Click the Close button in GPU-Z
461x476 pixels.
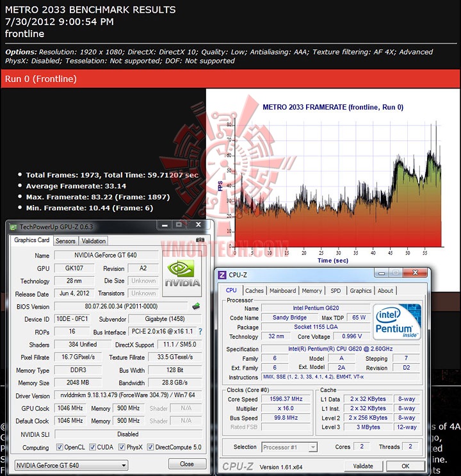point(187,464)
